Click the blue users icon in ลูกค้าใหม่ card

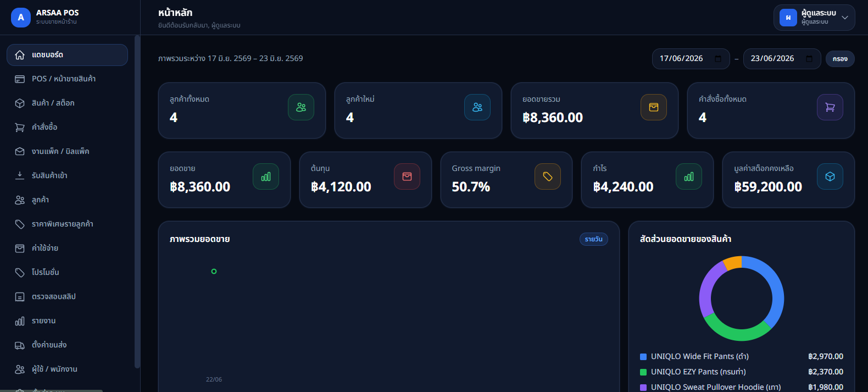(477, 107)
